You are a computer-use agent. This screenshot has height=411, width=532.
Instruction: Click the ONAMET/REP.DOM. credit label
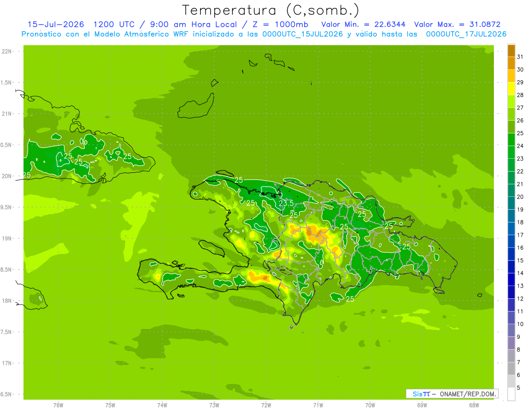[467, 394]
